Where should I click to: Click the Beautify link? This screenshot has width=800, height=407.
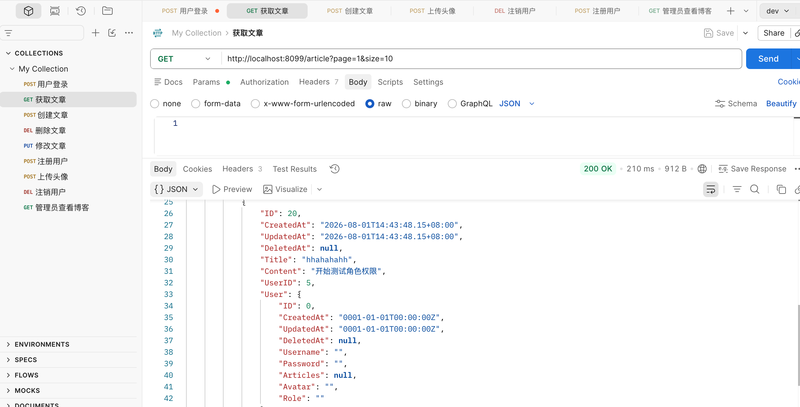pyautogui.click(x=781, y=104)
